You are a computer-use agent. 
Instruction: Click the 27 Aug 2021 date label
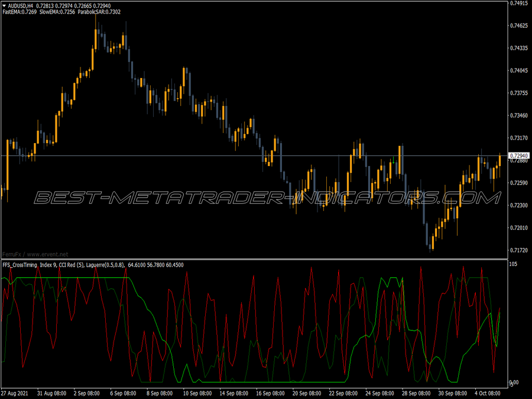click(14, 393)
